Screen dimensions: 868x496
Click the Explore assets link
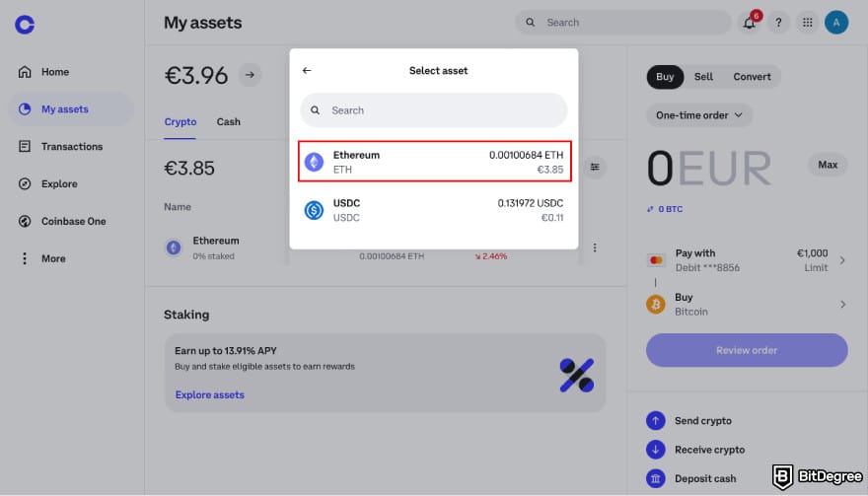pos(210,394)
